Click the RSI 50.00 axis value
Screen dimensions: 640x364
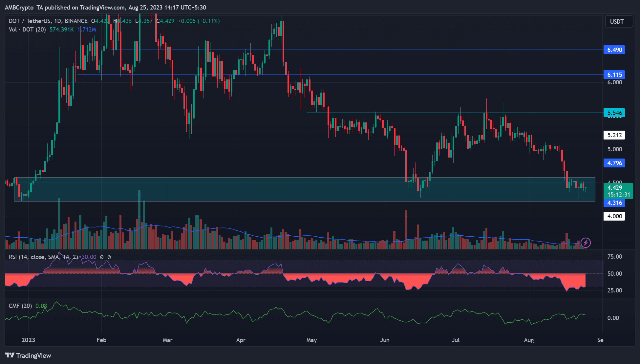tap(614, 274)
